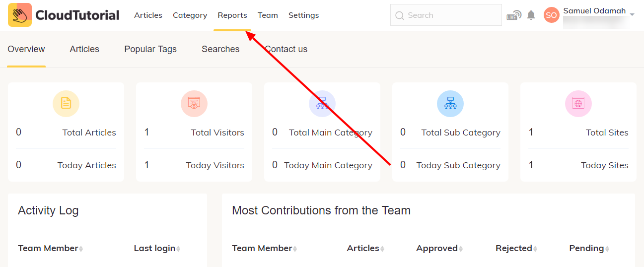Click the SO user avatar
Screen dimensions: 644x267
pyautogui.click(x=551, y=15)
